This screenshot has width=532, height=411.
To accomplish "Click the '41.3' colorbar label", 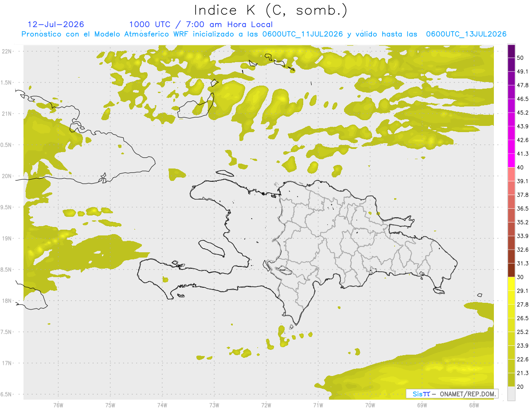I will coord(523,154).
